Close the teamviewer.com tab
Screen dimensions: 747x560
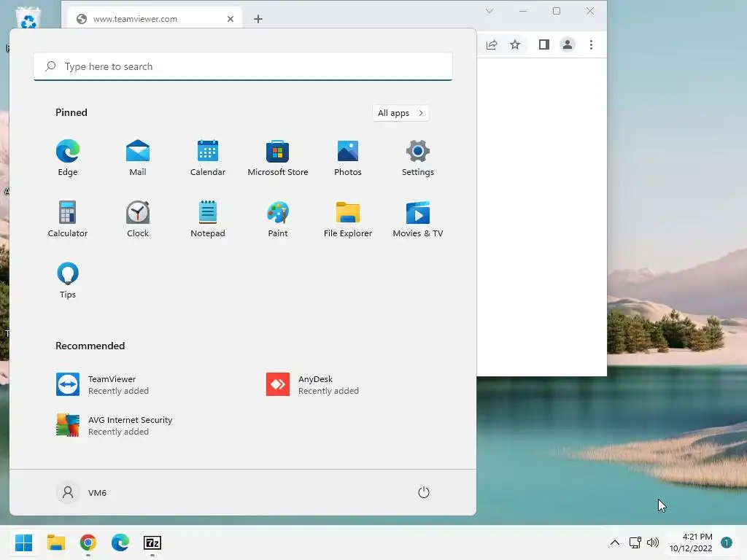230,19
